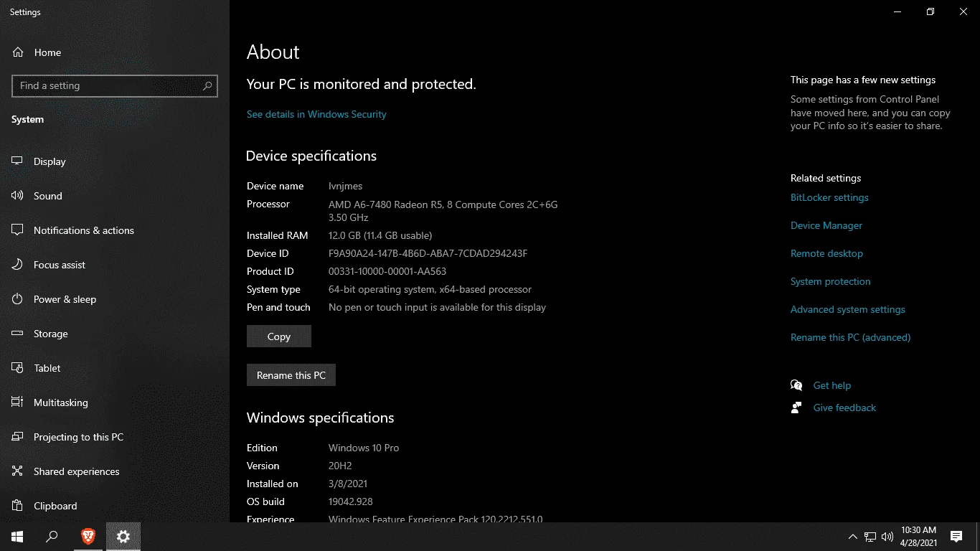Screen dimensions: 980x551
Task: Open the Action Center notification icon
Action: tap(956, 537)
